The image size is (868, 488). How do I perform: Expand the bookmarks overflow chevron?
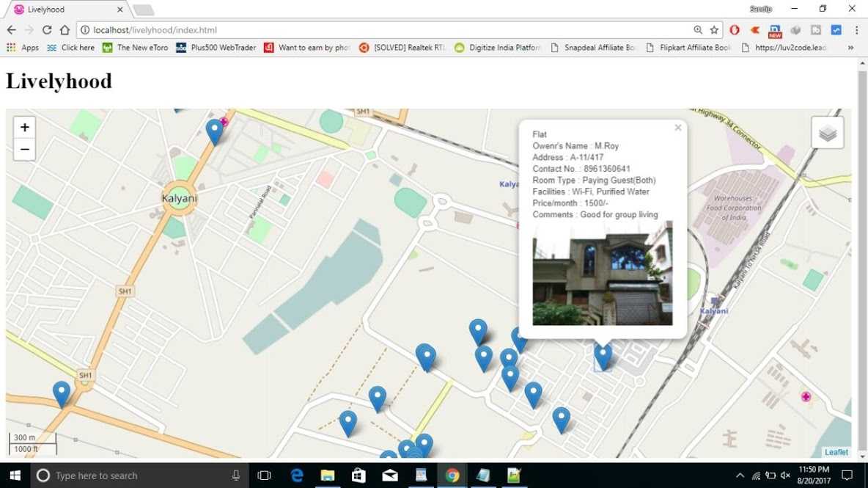pos(850,48)
